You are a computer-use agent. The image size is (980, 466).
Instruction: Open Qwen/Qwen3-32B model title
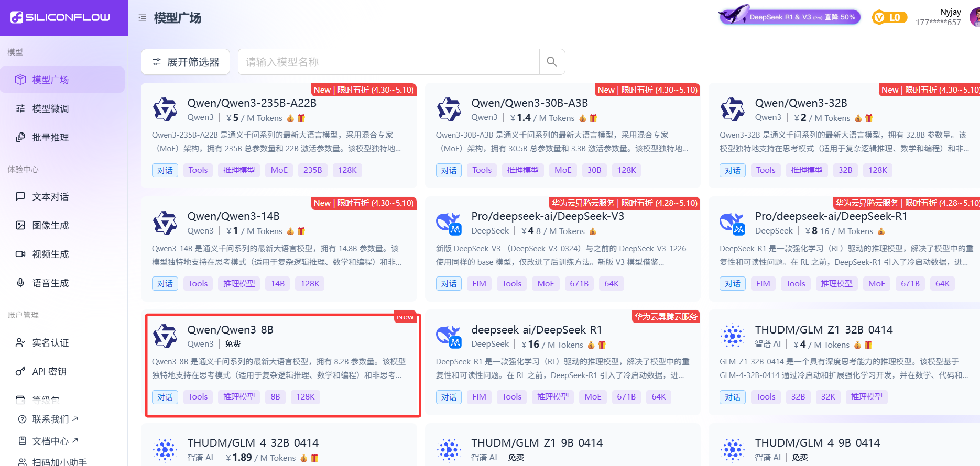[x=801, y=103]
